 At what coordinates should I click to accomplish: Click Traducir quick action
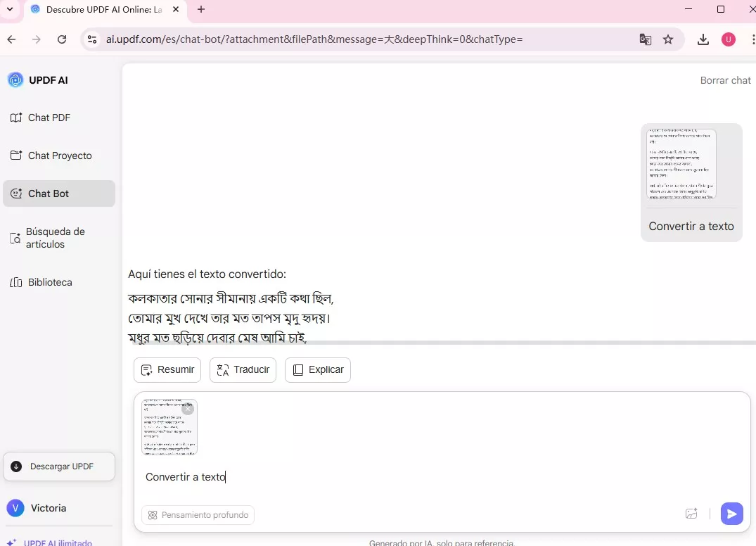[x=243, y=370]
